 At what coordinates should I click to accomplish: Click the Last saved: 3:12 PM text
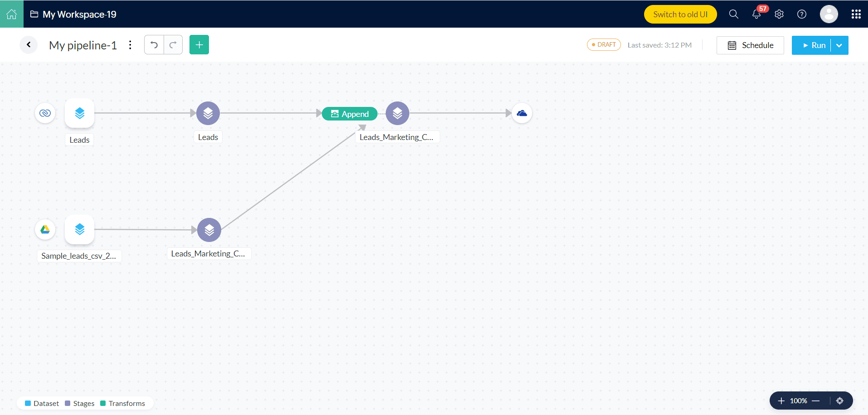tap(659, 45)
